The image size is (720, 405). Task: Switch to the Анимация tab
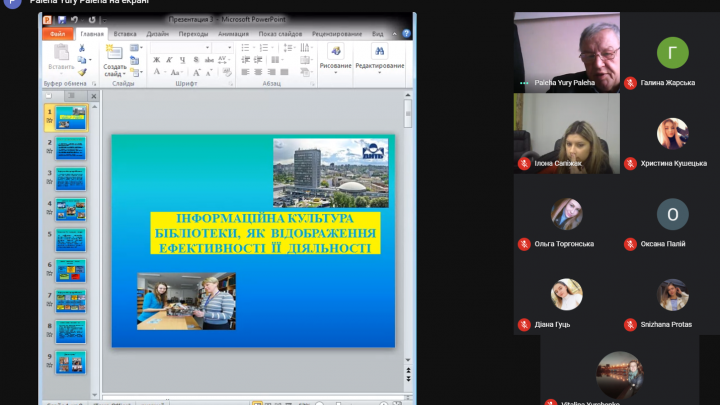point(233,34)
